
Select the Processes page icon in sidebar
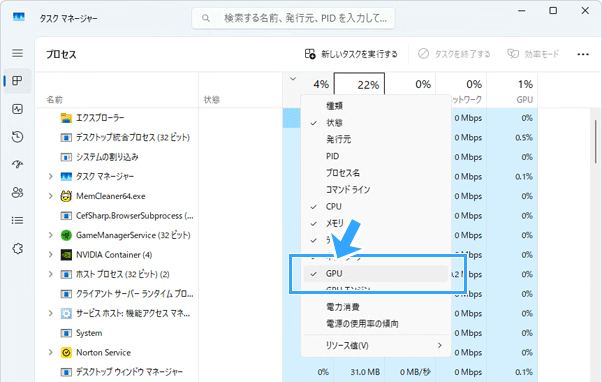point(17,81)
